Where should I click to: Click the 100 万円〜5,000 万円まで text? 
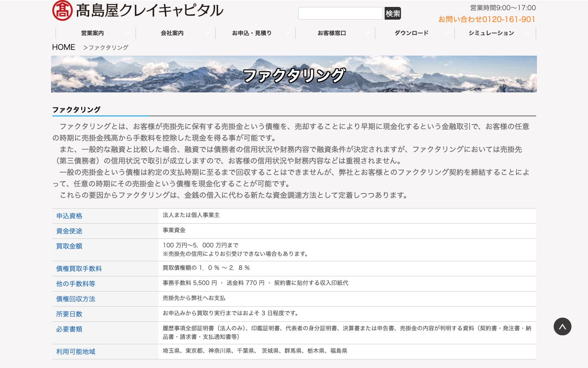coord(200,245)
